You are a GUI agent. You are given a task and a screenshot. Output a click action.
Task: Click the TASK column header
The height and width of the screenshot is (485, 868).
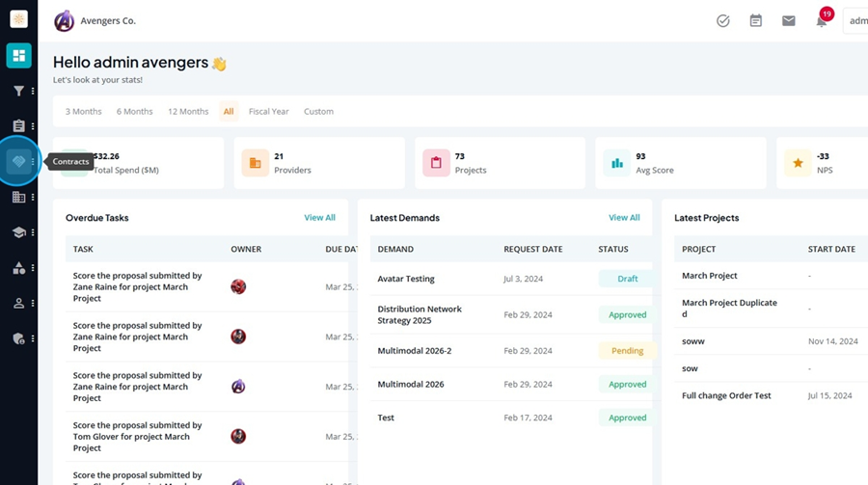83,249
